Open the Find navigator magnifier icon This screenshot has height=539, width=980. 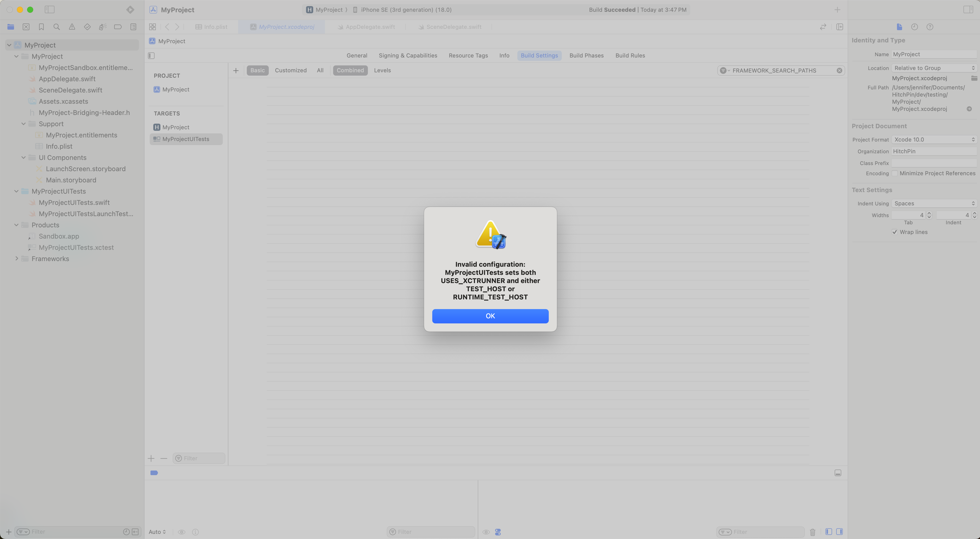(57, 27)
